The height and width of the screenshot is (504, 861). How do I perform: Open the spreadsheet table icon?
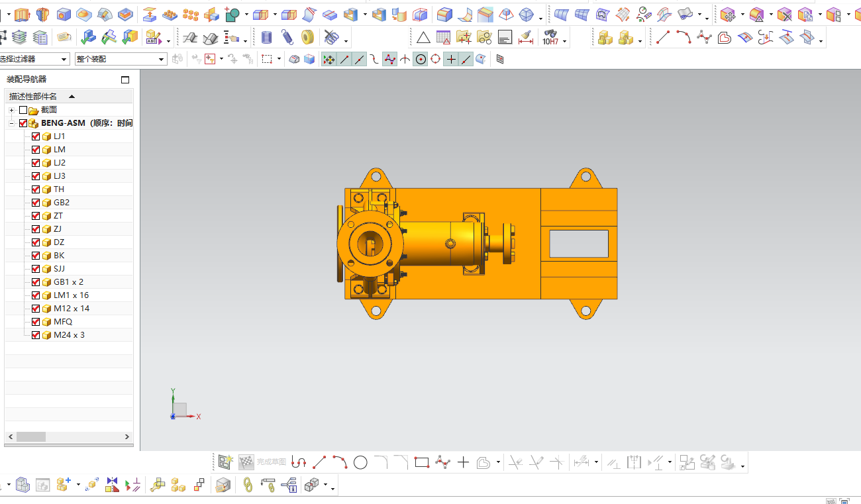(444, 38)
